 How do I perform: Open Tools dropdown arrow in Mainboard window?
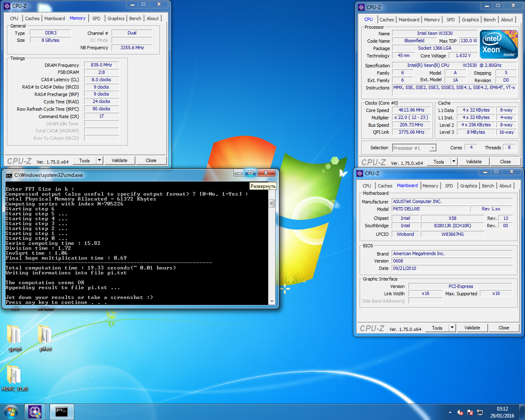[452, 328]
